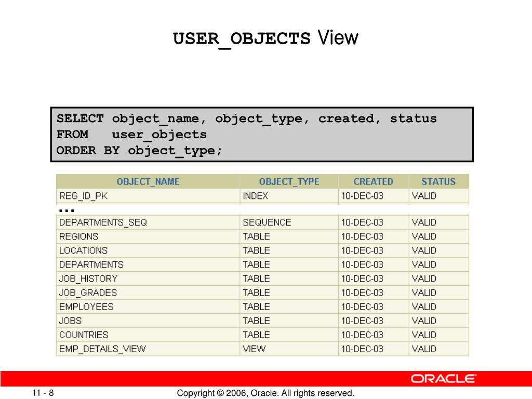The height and width of the screenshot is (399, 532).
Task: Select the JOBS cell
Action: [x=148, y=321]
